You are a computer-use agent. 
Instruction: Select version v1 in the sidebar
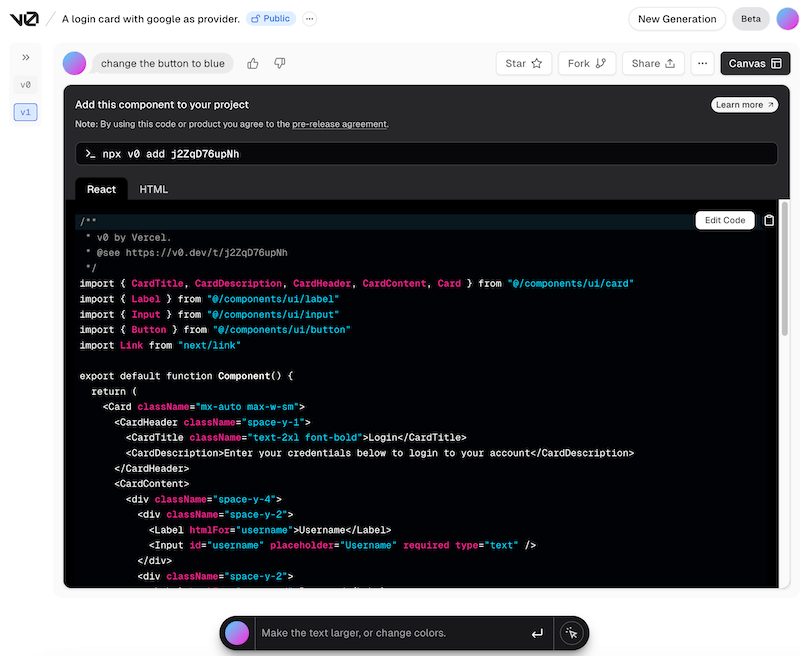pos(26,112)
